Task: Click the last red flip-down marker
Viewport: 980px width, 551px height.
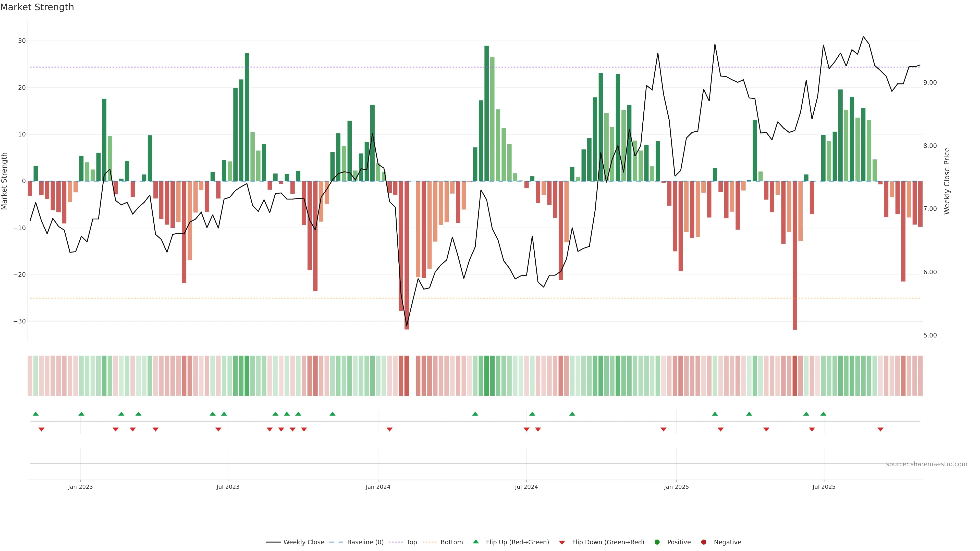Action: (x=880, y=429)
